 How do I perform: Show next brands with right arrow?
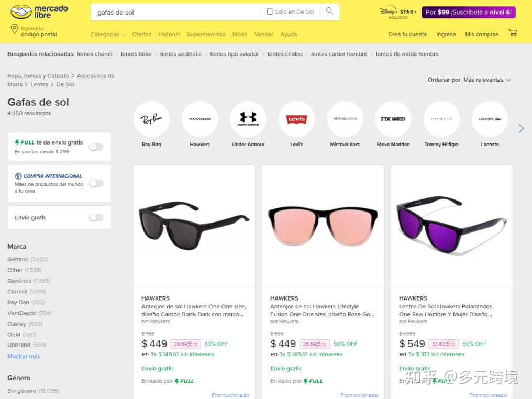(x=522, y=128)
